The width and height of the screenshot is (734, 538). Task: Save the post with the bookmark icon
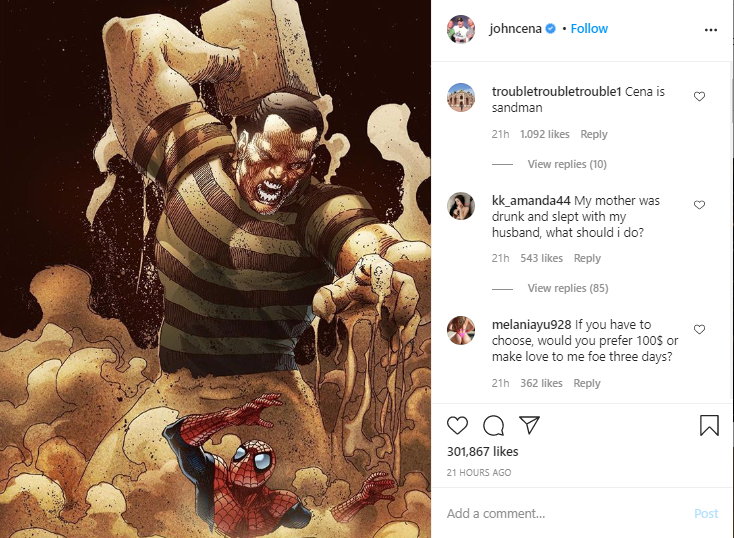point(709,425)
